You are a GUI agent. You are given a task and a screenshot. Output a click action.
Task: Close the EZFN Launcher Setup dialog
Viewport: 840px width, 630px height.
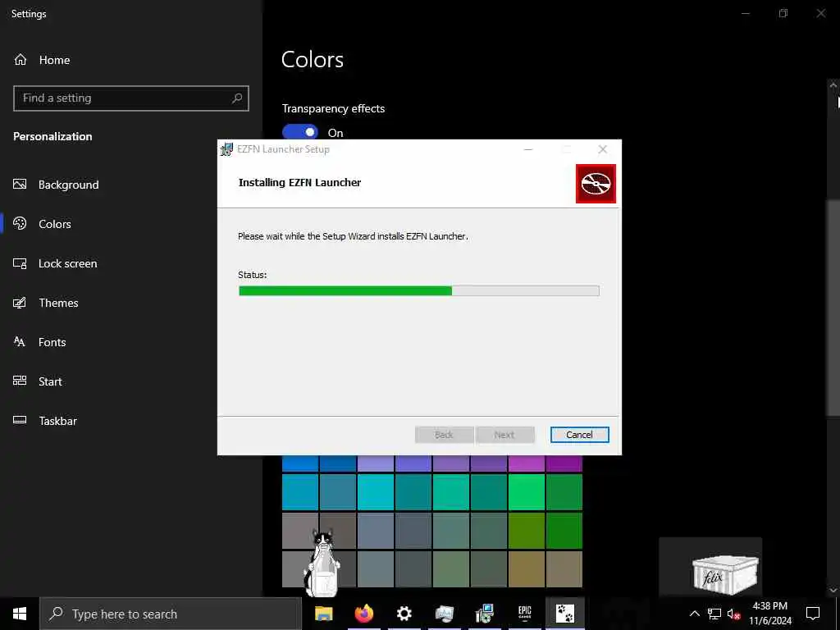[x=603, y=149]
